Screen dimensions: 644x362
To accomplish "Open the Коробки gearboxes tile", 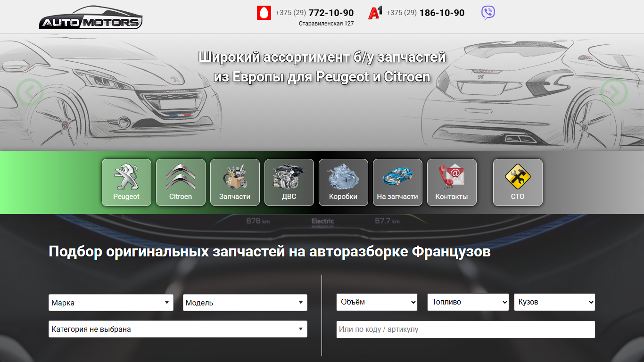I will 343,182.
